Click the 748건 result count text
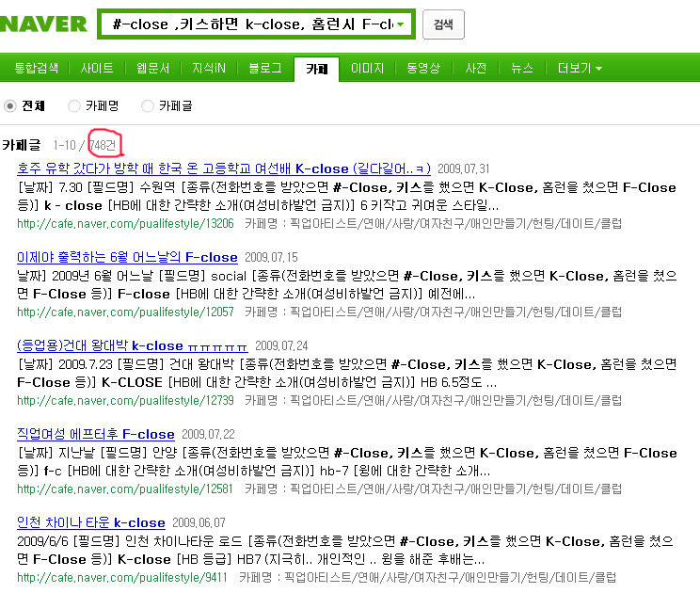Image resolution: width=700 pixels, height=593 pixels. [x=103, y=145]
